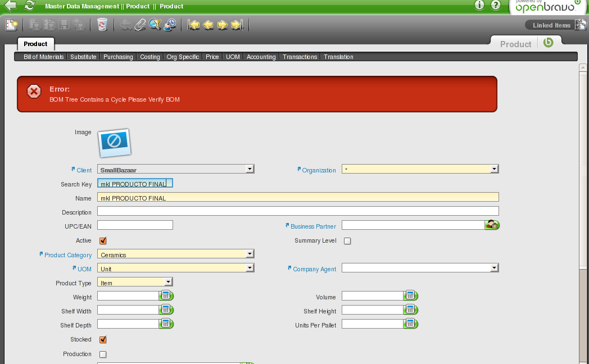Click the New Record toolbar icon
The image size is (589, 364).
[x=12, y=25]
